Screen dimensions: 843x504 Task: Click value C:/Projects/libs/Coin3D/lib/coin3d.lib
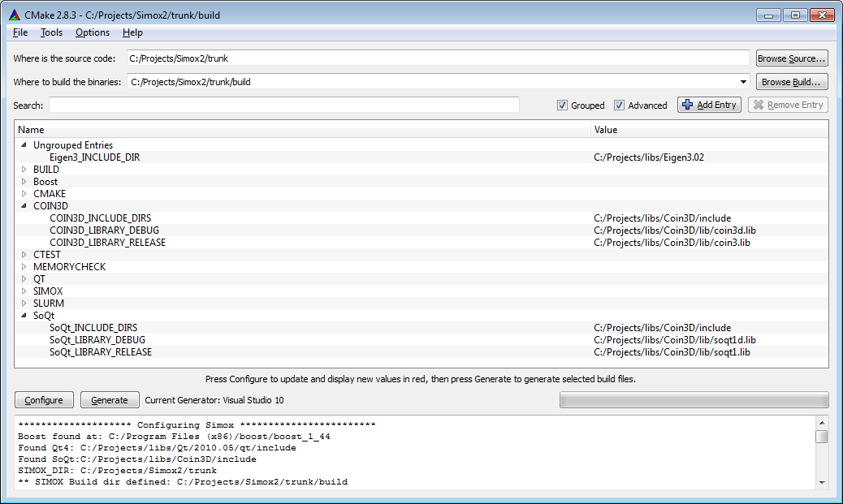(x=675, y=230)
